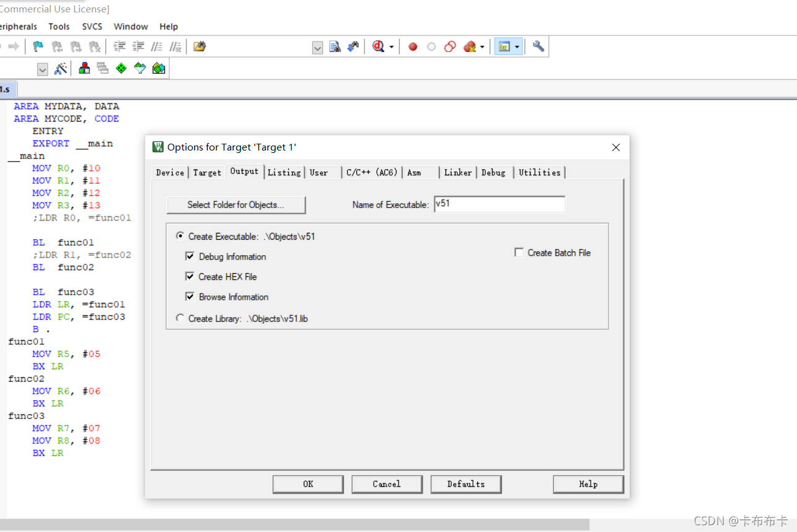Click the manage multi-project workspace icon
The height and width of the screenshot is (532, 797).
tap(102, 69)
